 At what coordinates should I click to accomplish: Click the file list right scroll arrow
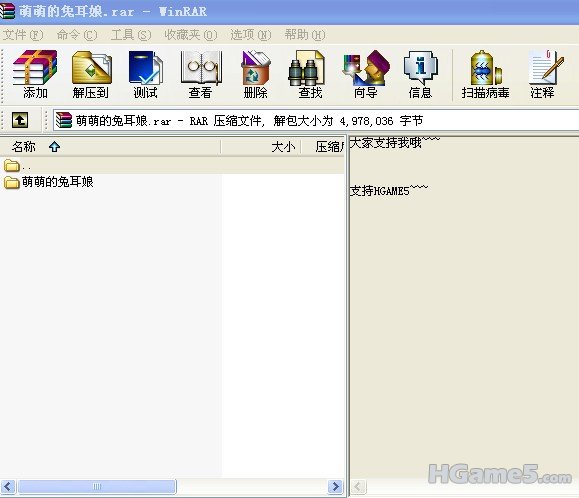pyautogui.click(x=335, y=486)
